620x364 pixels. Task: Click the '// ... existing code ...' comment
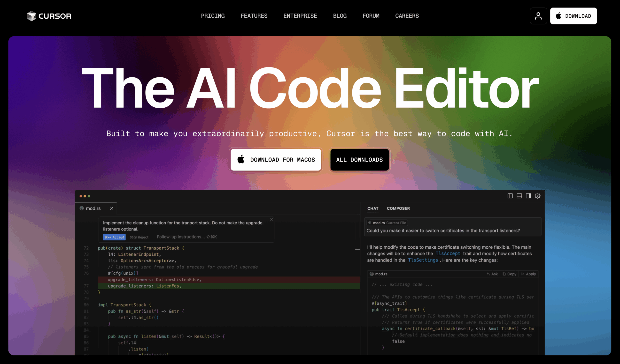(x=402, y=285)
